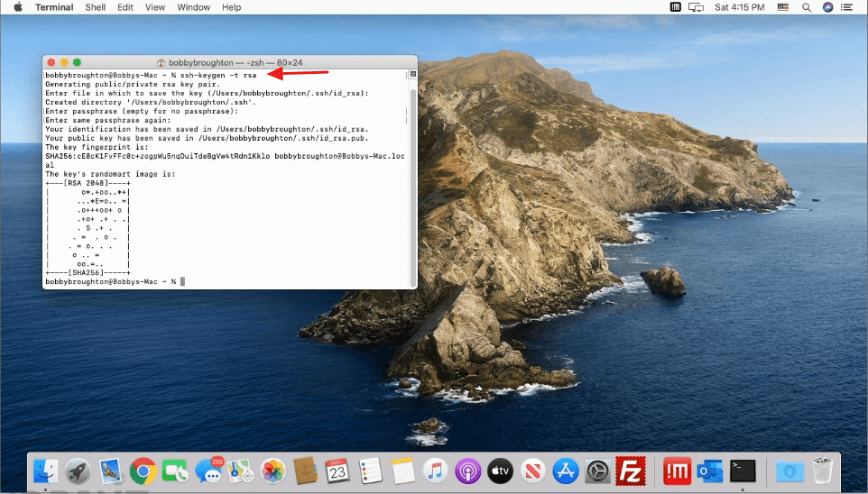Click the Terminal scrollback marker icon
Viewport: 868px width, 494px height.
pos(412,74)
